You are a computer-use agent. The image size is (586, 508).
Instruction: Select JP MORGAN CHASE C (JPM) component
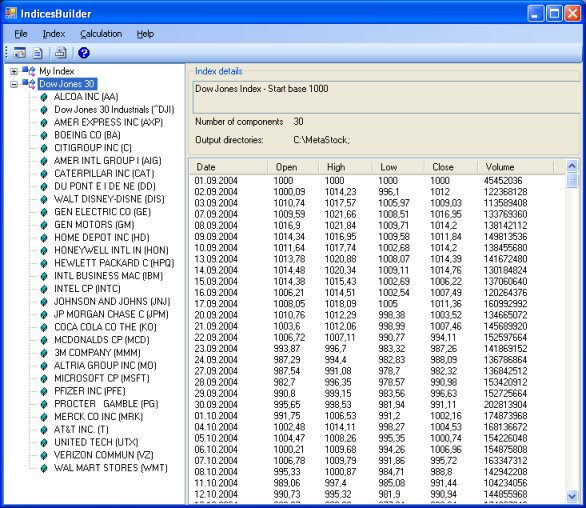(x=111, y=314)
